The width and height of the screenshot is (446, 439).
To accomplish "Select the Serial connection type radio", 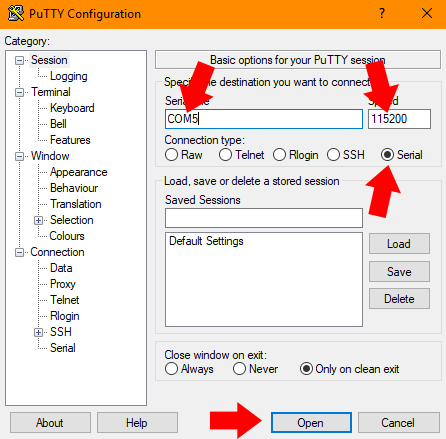I will [x=387, y=155].
